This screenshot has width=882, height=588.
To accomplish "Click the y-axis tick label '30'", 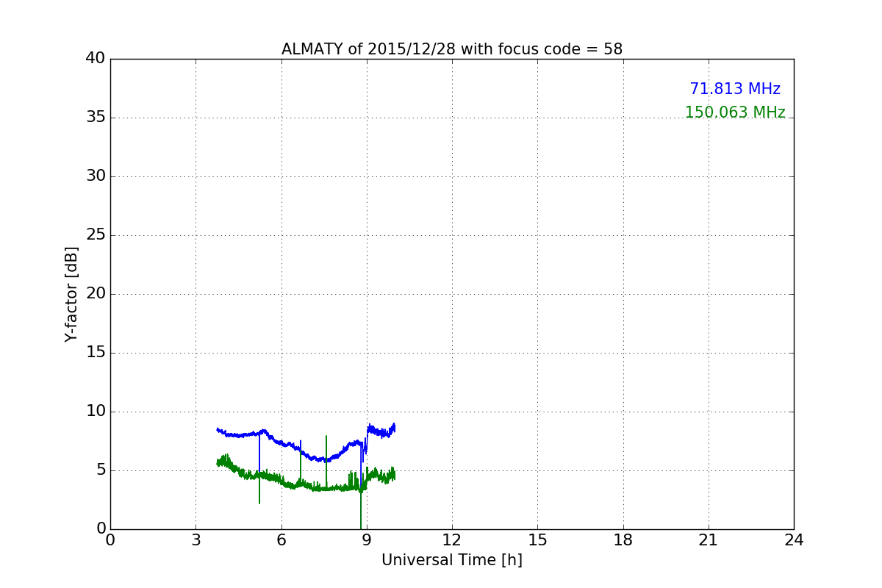I will [x=96, y=176].
